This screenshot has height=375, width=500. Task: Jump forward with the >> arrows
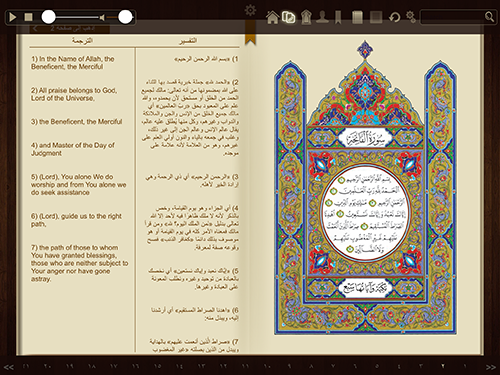point(490,367)
